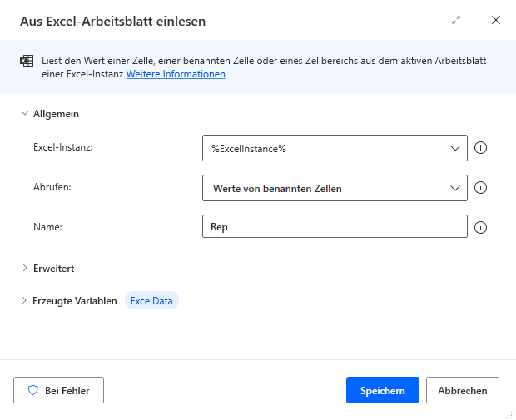Expand the Erweitert section
The image size is (516, 420).
tap(25, 268)
